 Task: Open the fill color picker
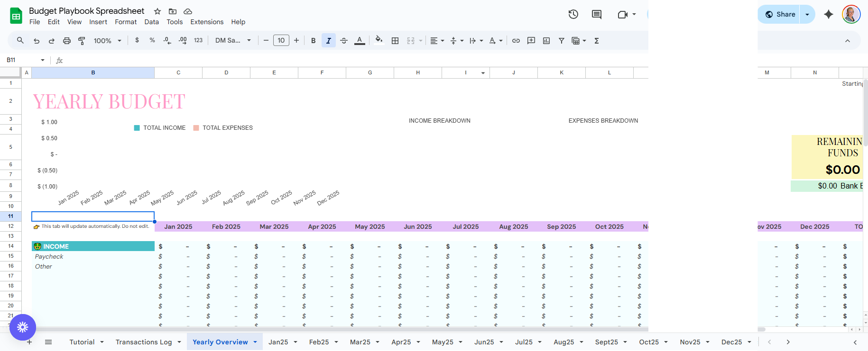379,40
